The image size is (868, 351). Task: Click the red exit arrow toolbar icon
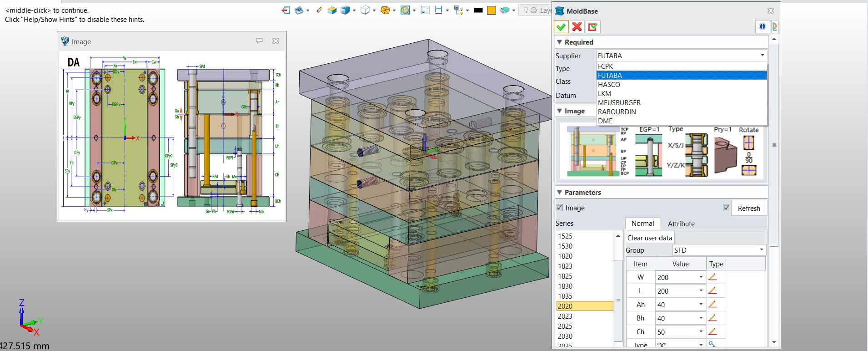tap(286, 10)
